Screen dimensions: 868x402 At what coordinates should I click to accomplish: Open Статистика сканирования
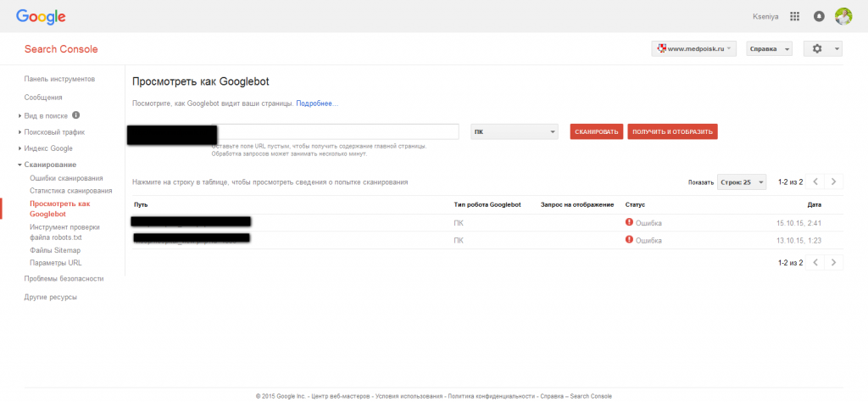pos(71,191)
